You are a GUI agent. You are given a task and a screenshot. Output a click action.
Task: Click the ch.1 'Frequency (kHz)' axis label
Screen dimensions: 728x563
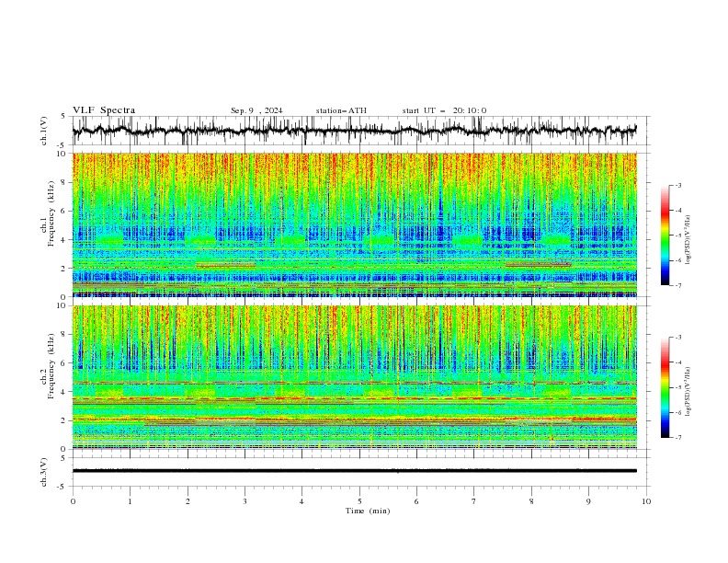(x=52, y=213)
